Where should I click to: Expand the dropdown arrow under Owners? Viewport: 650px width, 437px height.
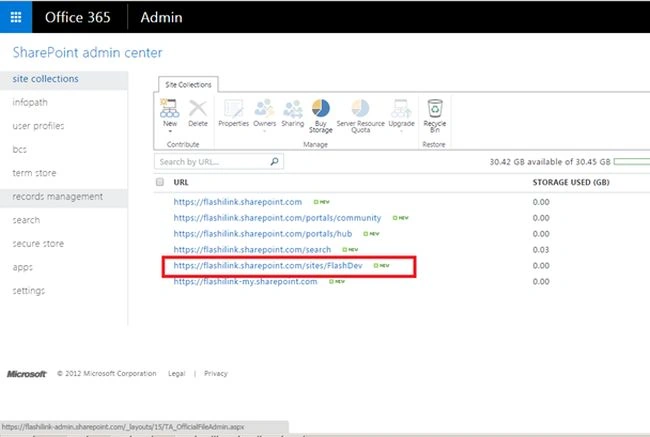pos(264,131)
